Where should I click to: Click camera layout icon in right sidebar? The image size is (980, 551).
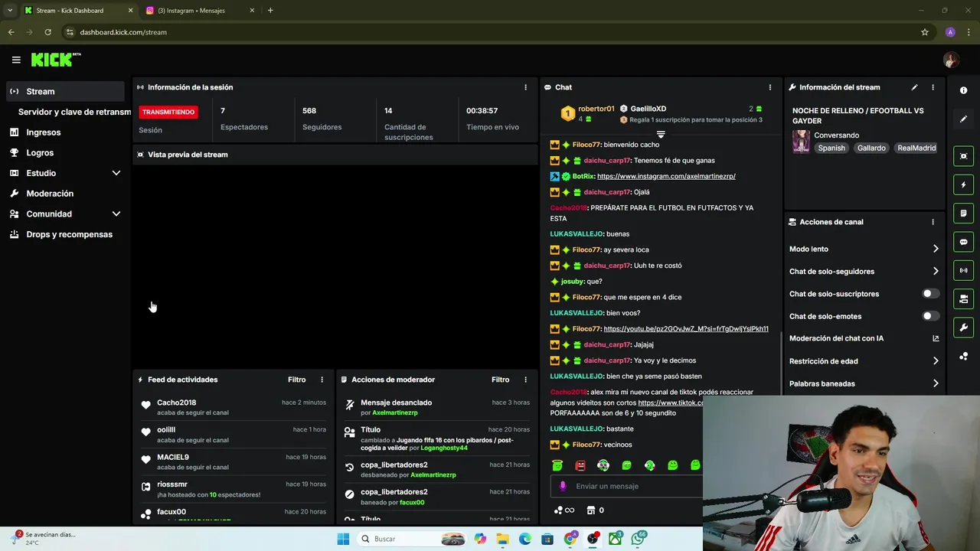click(963, 298)
